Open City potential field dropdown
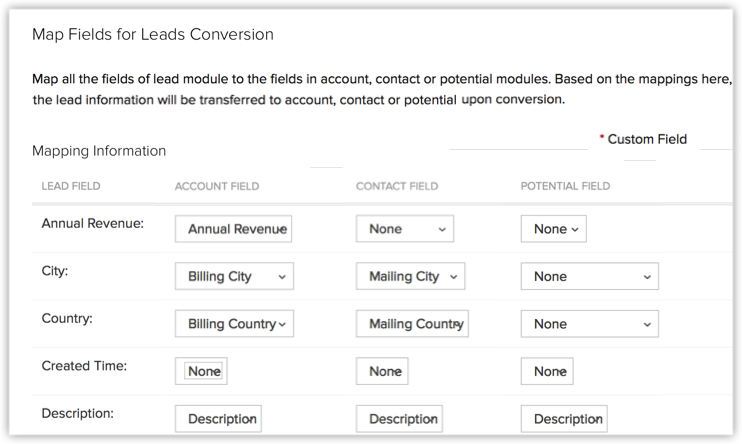The height and width of the screenshot is (444, 742). (589, 277)
